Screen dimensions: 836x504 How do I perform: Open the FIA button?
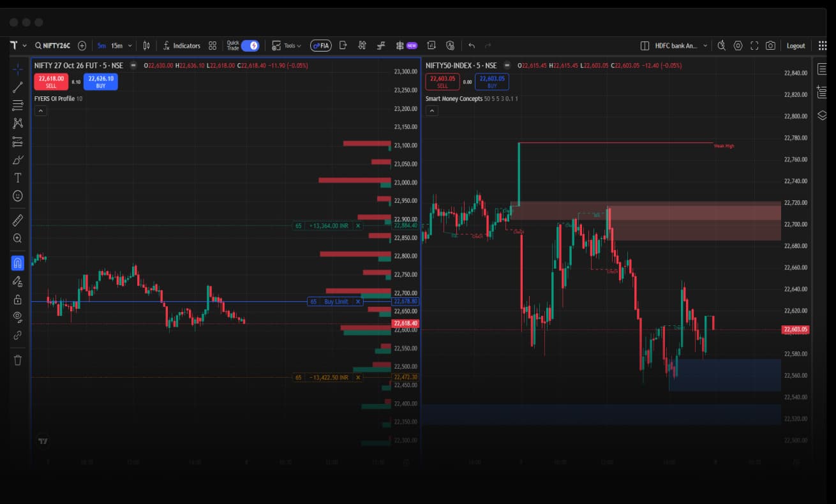tap(321, 45)
